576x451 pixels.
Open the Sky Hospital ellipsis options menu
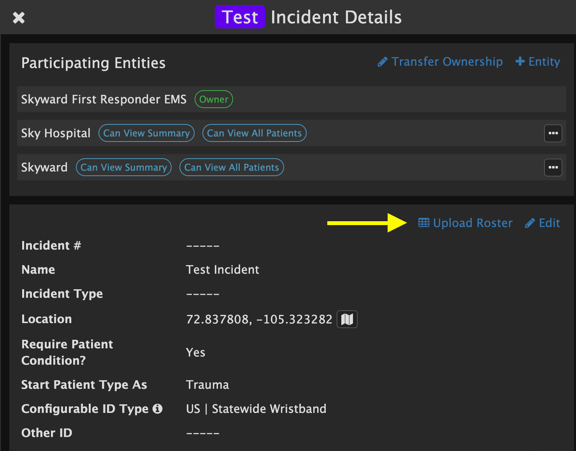553,133
